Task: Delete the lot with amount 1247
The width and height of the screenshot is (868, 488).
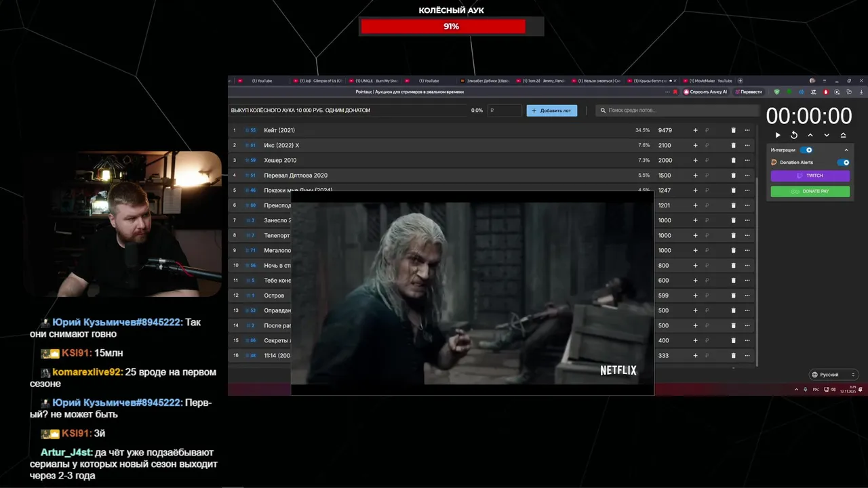Action: click(733, 190)
